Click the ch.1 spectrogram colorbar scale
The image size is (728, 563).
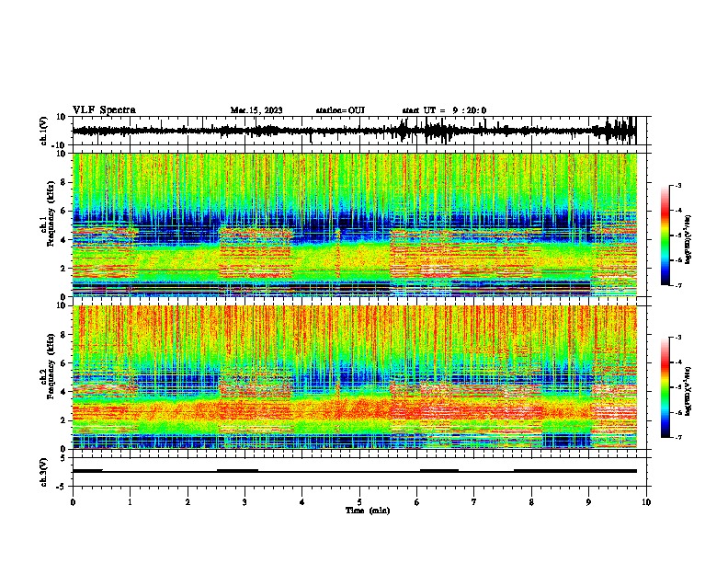665,235
